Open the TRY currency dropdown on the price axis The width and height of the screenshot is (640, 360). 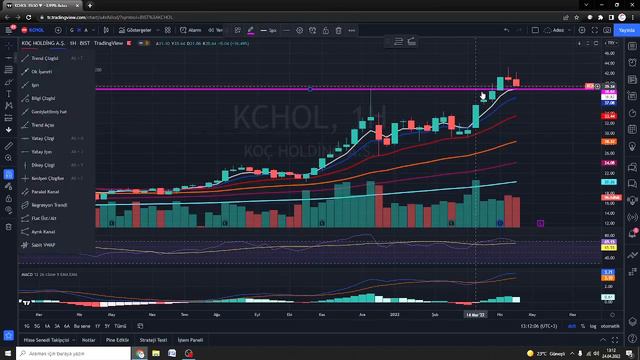coord(611,43)
